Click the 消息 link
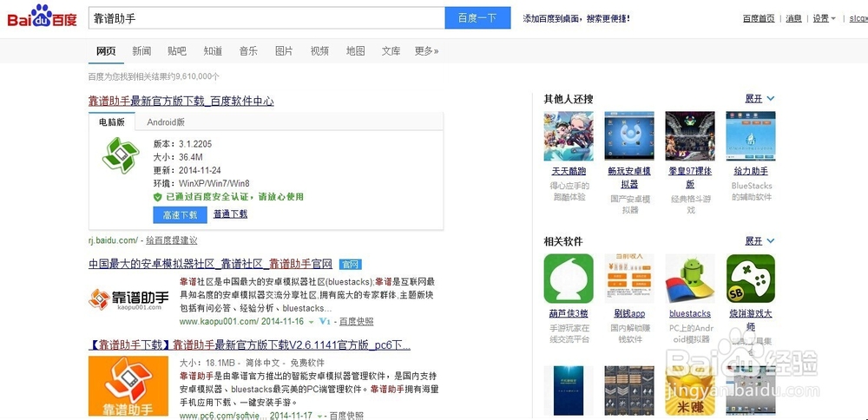868x420 pixels. 794,18
